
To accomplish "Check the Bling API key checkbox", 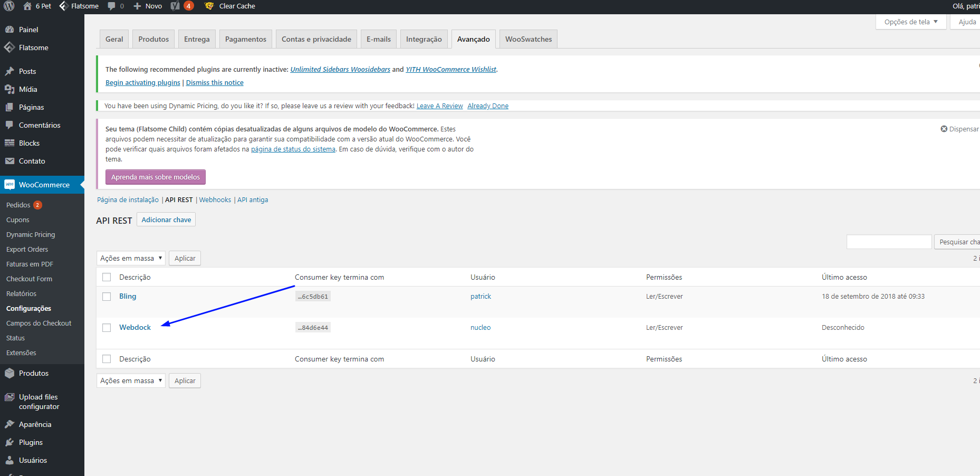I will tap(107, 297).
